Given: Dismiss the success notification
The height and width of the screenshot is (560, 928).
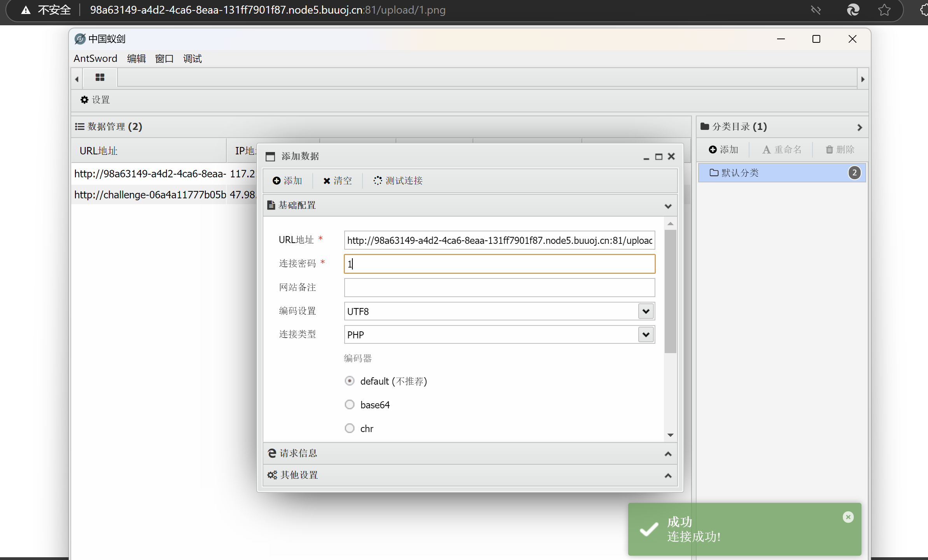Looking at the screenshot, I should coord(848,517).
